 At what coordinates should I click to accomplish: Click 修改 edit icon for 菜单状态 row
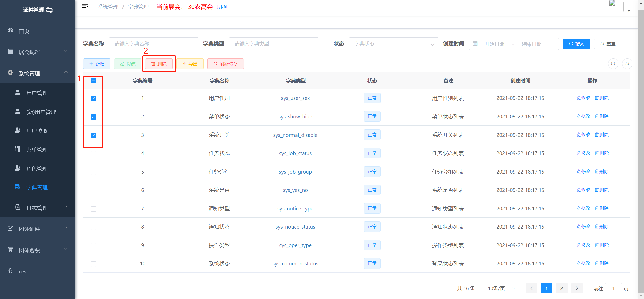[578, 116]
